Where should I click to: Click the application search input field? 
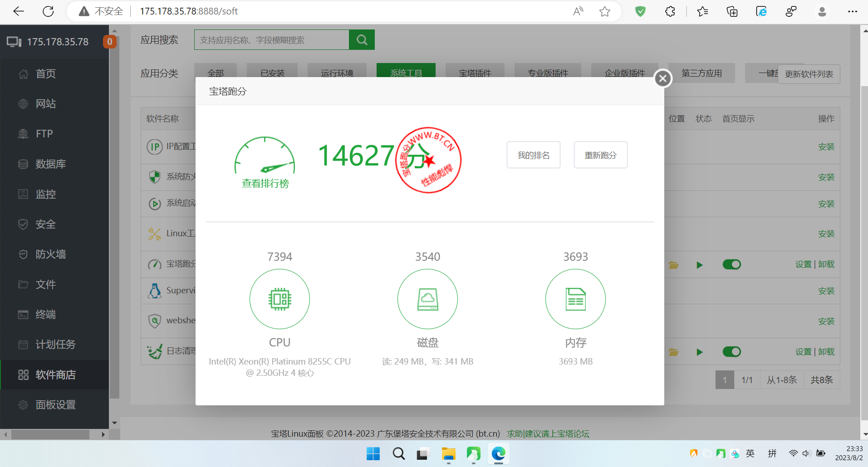tap(271, 40)
